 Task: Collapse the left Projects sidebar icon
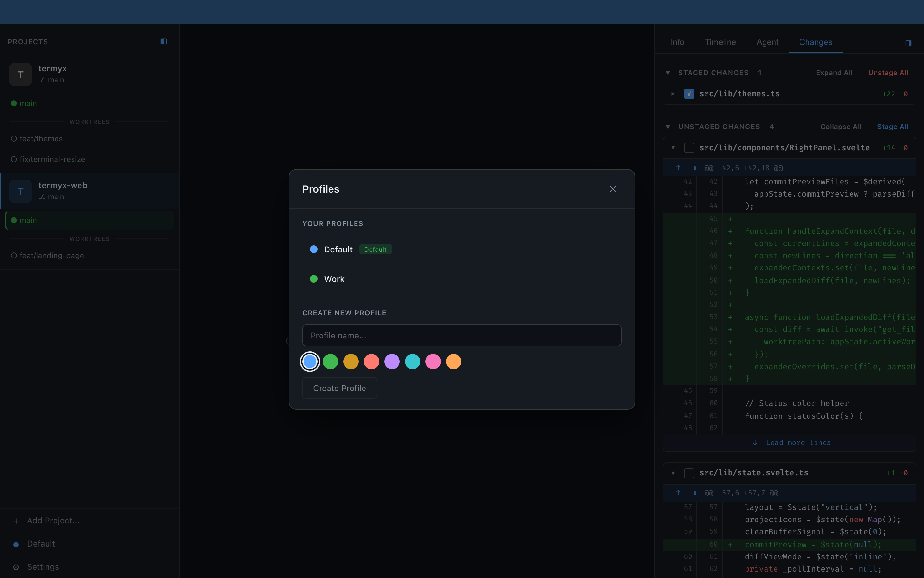(163, 41)
